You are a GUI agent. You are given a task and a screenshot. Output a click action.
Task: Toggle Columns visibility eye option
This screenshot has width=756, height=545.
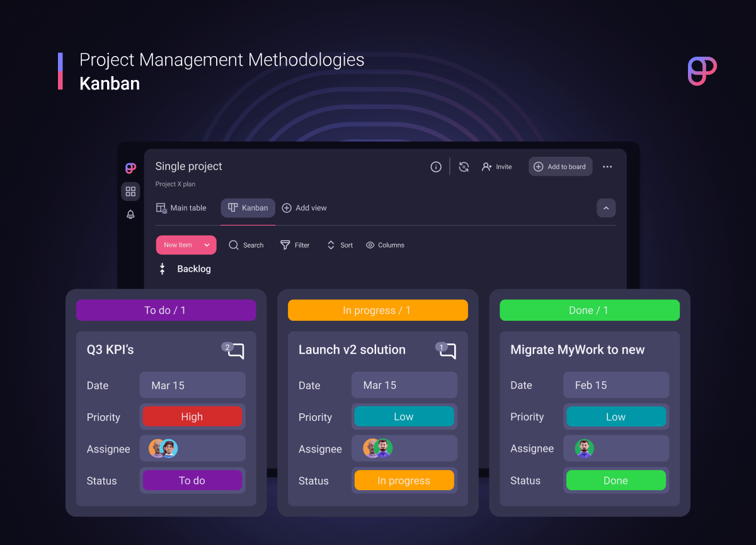pyautogui.click(x=385, y=245)
